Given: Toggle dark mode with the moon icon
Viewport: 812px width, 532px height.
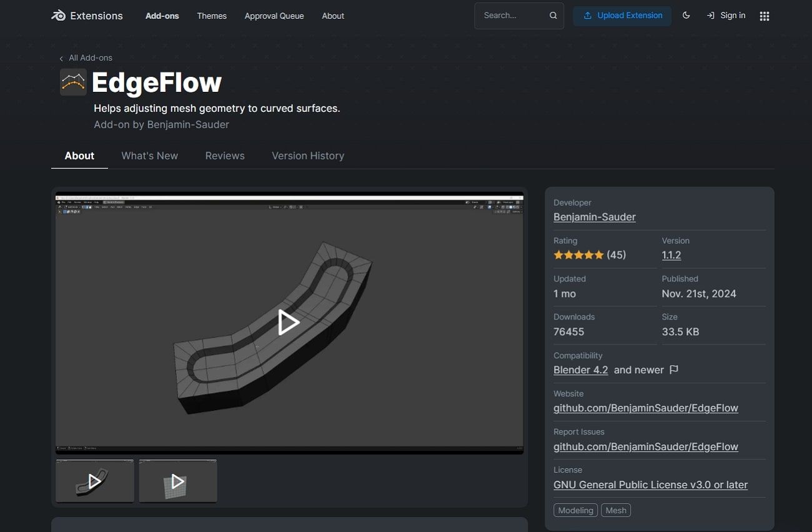Looking at the screenshot, I should [x=686, y=16].
